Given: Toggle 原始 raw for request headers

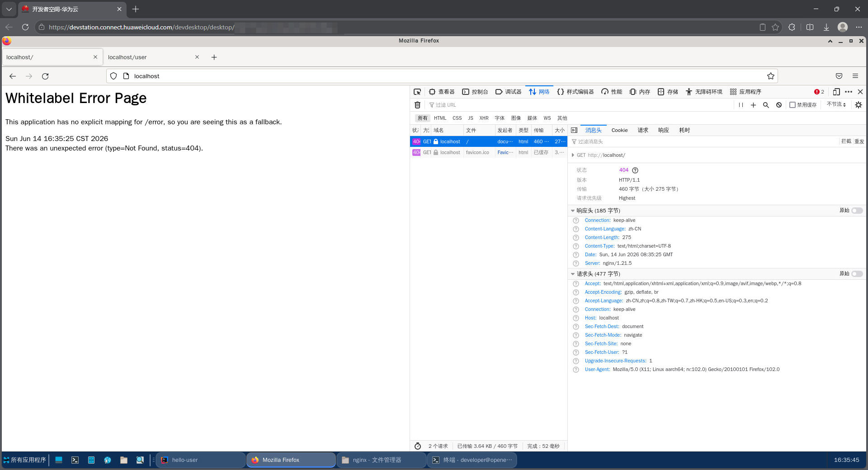Looking at the screenshot, I should (x=857, y=274).
